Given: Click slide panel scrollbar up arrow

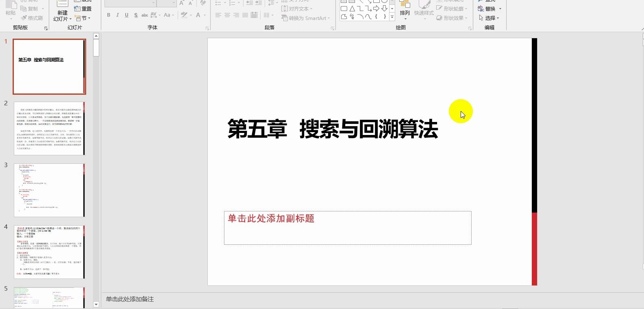Looking at the screenshot, I should pyautogui.click(x=96, y=36).
